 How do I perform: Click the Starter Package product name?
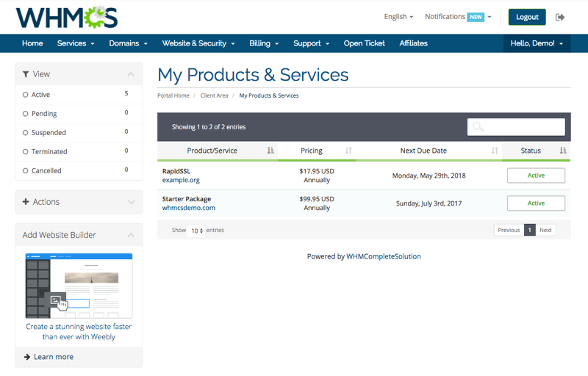pyautogui.click(x=187, y=199)
